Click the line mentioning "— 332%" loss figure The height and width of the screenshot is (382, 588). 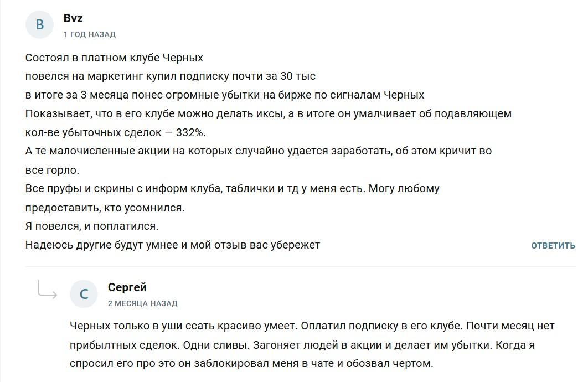[122, 131]
